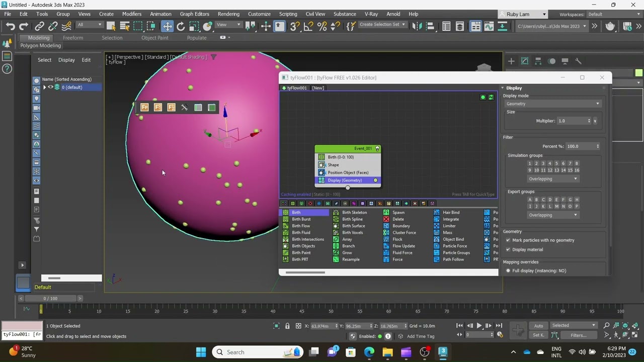Open the Mirror tool
This screenshot has height=362, width=644.
click(417, 27)
